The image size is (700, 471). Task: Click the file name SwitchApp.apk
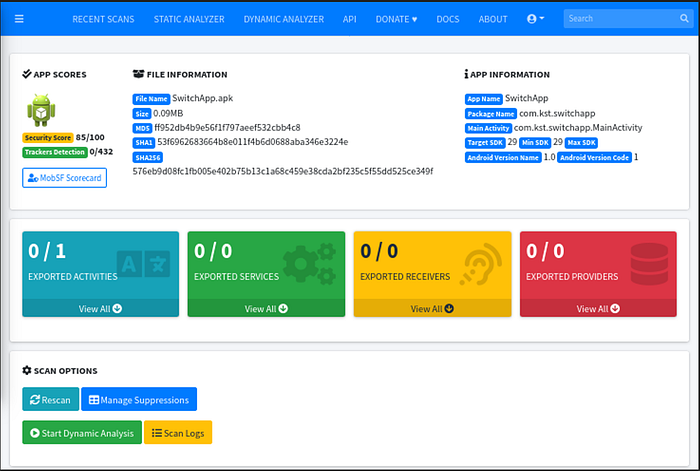pos(203,98)
